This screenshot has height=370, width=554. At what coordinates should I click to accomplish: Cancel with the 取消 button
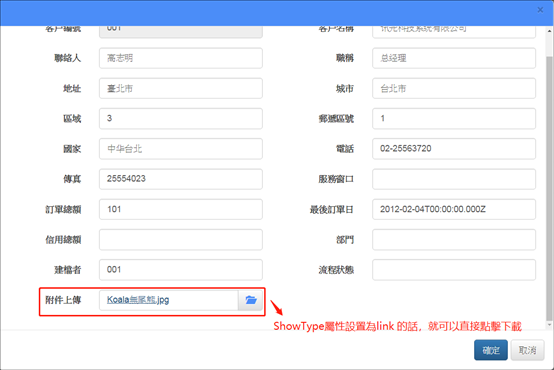527,350
